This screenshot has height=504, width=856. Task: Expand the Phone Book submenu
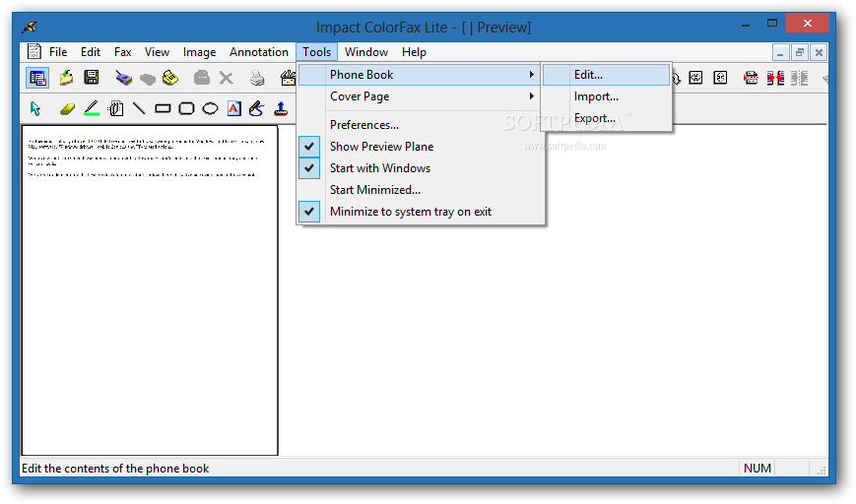[420, 75]
